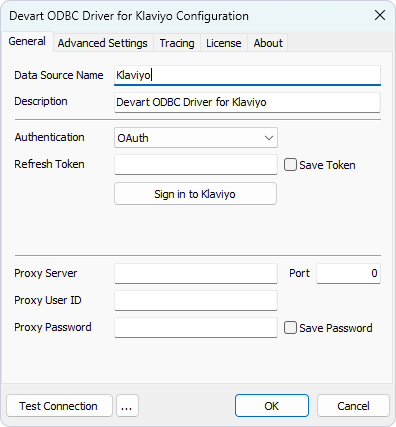
Task: Click the Description label
Action: 41,101
